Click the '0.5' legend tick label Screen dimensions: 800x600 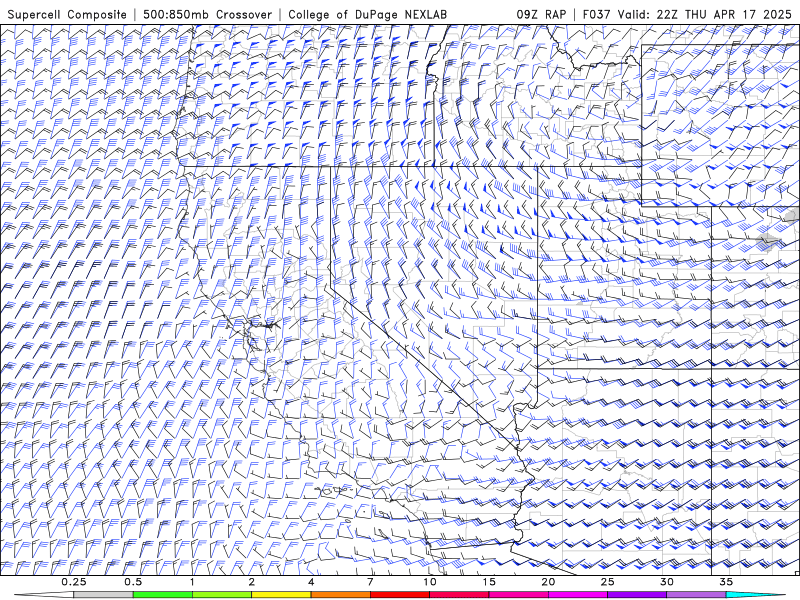coord(133,582)
